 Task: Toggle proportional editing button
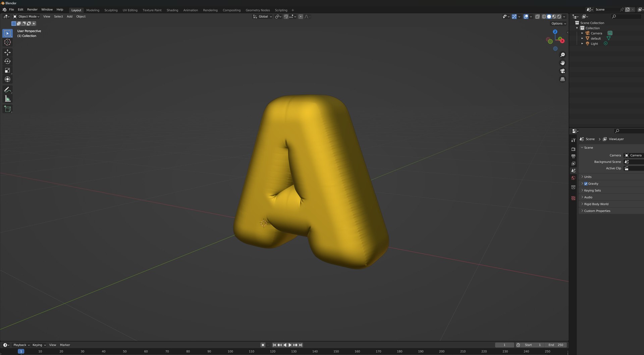pyautogui.click(x=301, y=16)
